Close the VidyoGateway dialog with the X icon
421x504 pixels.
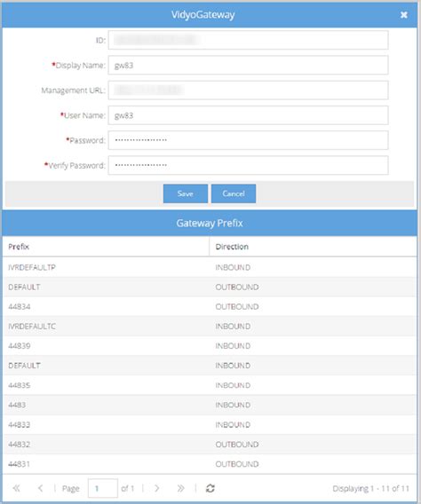(403, 15)
